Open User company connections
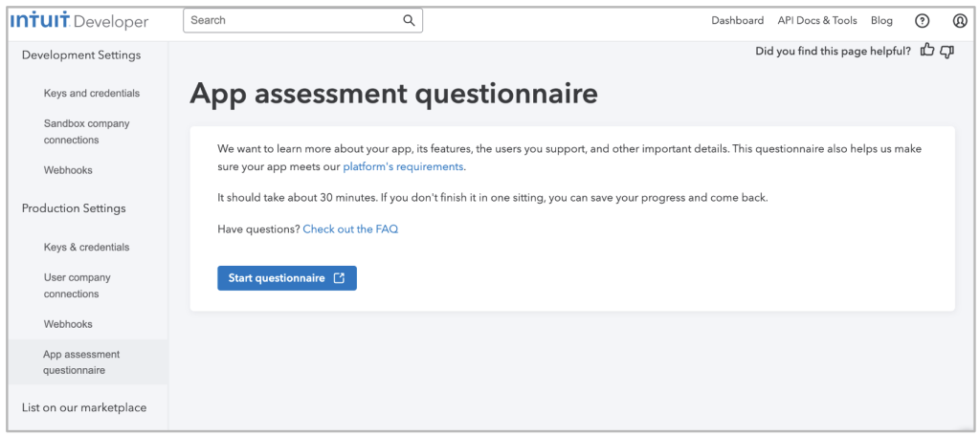Image resolution: width=980 pixels, height=436 pixels. pos(77,286)
